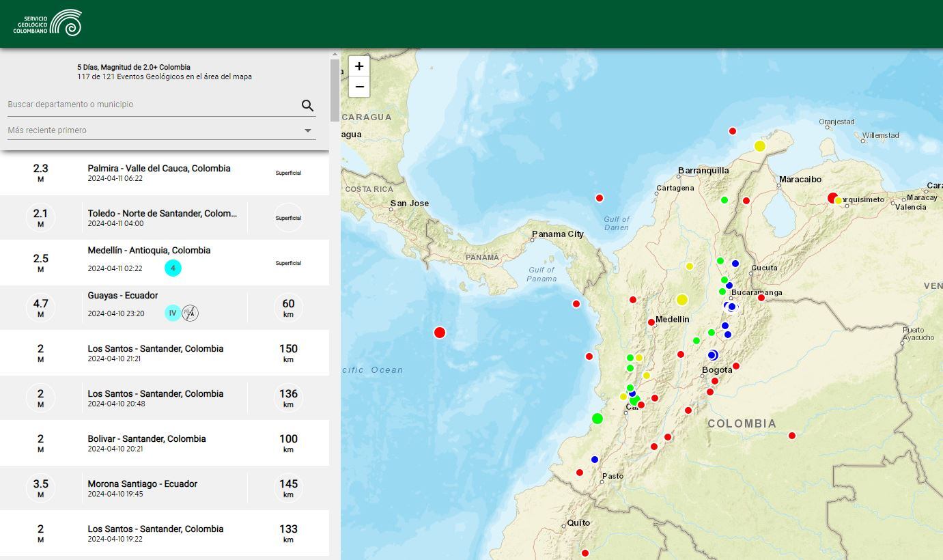943x560 pixels.
Task: Zoom out using the minus map control
Action: [x=358, y=87]
